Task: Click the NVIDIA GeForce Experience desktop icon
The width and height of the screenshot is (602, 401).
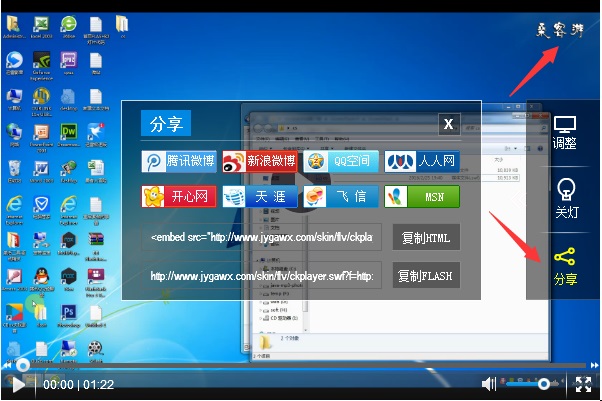Action: coord(41,65)
